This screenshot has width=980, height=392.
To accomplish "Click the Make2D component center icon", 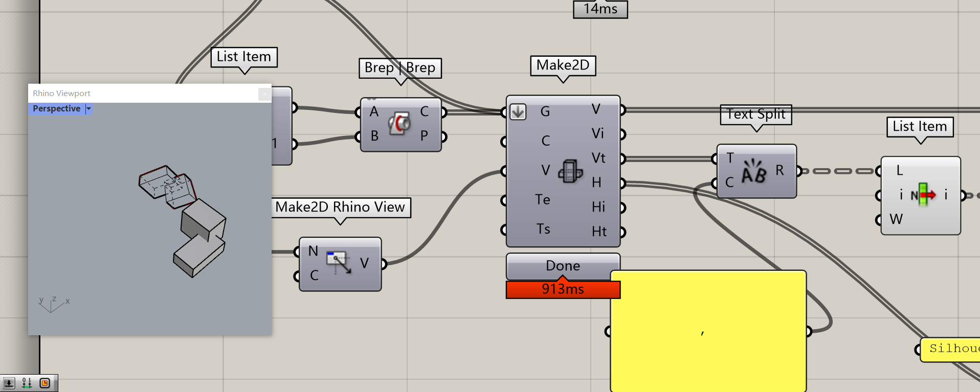I will 570,171.
